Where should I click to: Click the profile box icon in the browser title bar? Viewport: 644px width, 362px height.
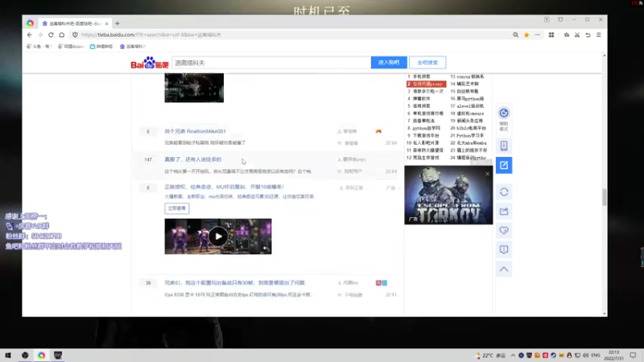coord(547,19)
